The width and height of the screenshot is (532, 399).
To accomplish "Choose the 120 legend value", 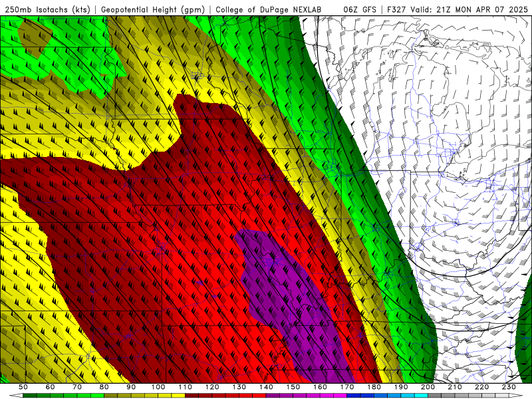I will point(212,387).
